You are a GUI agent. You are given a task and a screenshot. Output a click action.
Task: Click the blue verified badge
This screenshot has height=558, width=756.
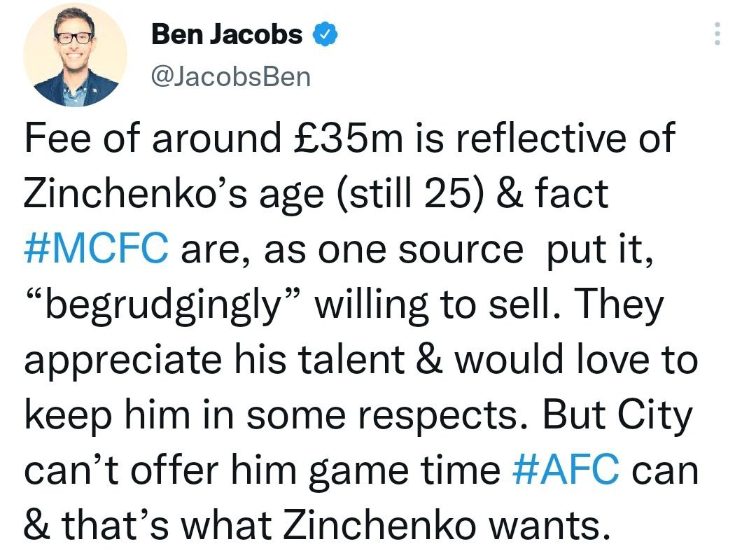pyautogui.click(x=325, y=35)
